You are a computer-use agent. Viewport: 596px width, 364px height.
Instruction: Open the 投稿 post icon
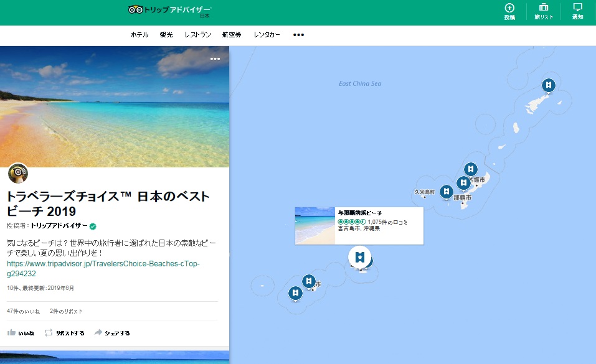(509, 11)
